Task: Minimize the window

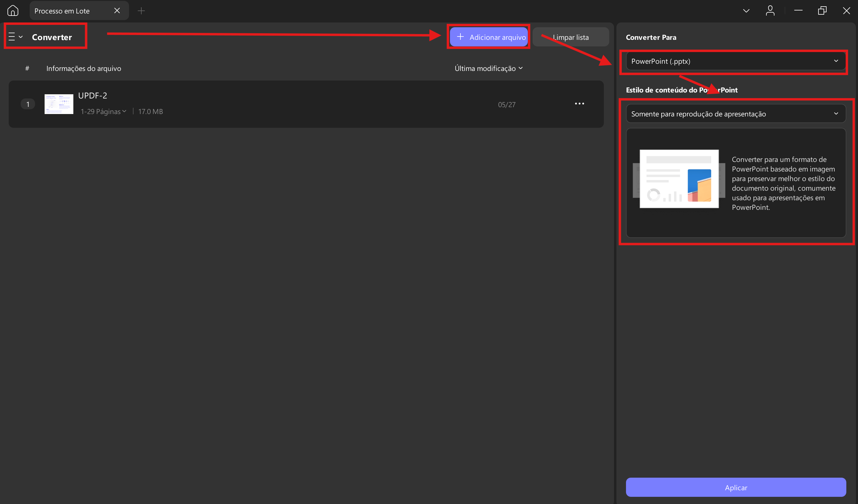Action: pos(798,10)
